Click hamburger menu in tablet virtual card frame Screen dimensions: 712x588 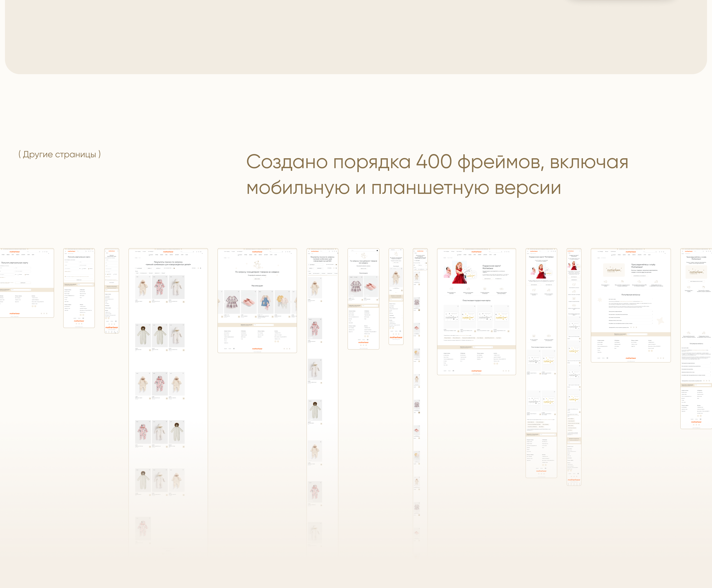pos(66,251)
